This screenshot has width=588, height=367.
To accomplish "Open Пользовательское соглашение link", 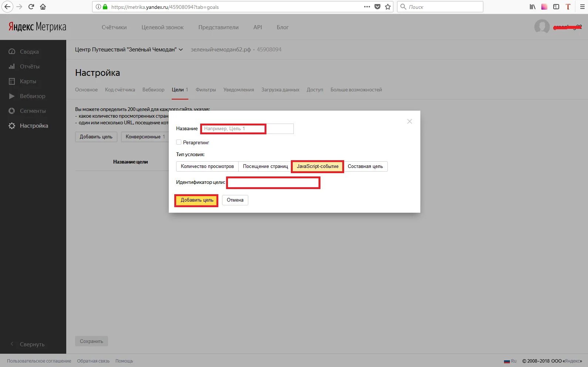I will click(39, 361).
